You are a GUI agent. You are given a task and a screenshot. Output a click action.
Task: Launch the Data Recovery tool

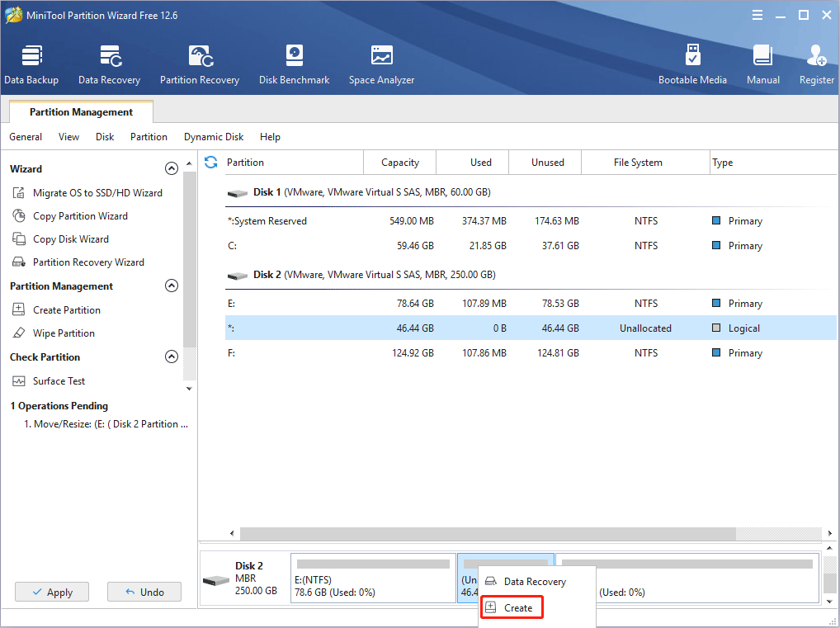point(109,65)
